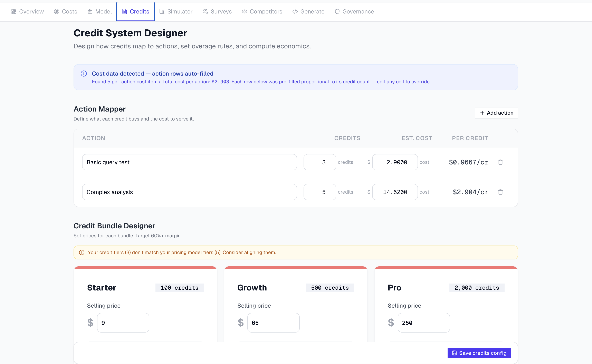Go to the Generate tab

(x=308, y=12)
